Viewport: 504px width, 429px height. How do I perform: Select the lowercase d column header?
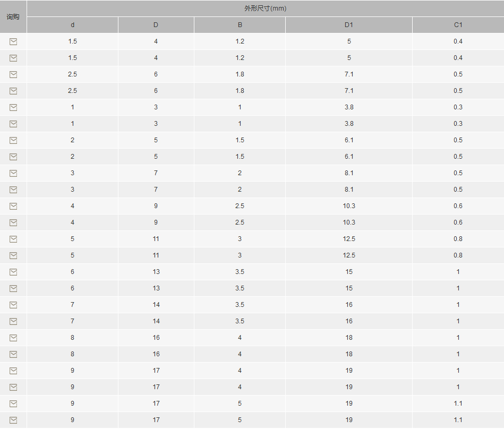73,25
